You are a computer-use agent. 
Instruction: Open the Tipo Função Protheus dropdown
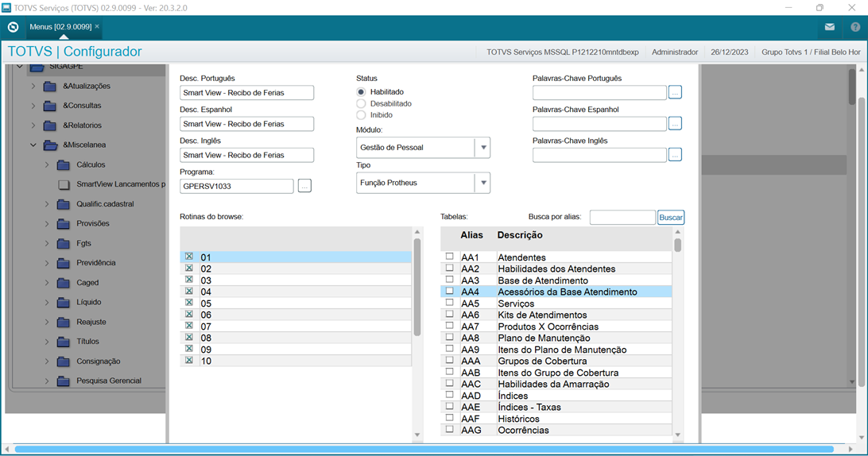coord(483,183)
